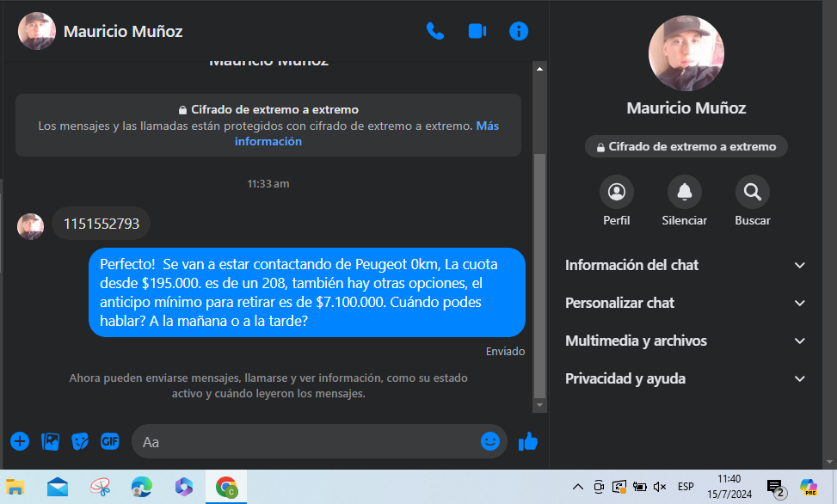Choose a sticker from the sticker icon
The height and width of the screenshot is (504, 837).
[80, 441]
